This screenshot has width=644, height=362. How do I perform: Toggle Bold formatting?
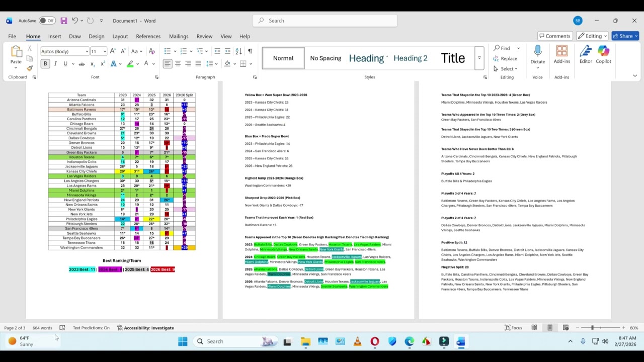(x=45, y=64)
